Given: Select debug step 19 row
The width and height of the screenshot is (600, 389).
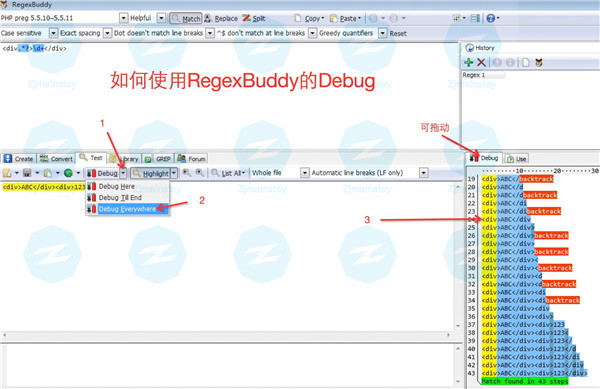Looking at the screenshot, I should 517,179.
